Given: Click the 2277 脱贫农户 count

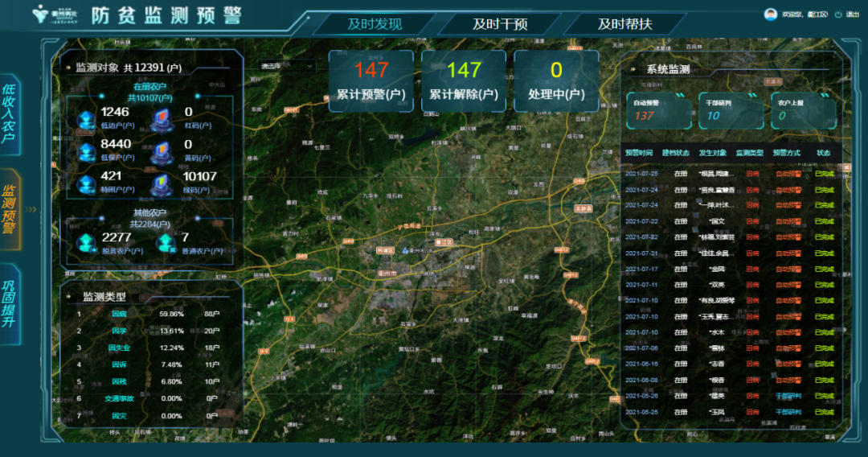Looking at the screenshot, I should pyautogui.click(x=117, y=237).
